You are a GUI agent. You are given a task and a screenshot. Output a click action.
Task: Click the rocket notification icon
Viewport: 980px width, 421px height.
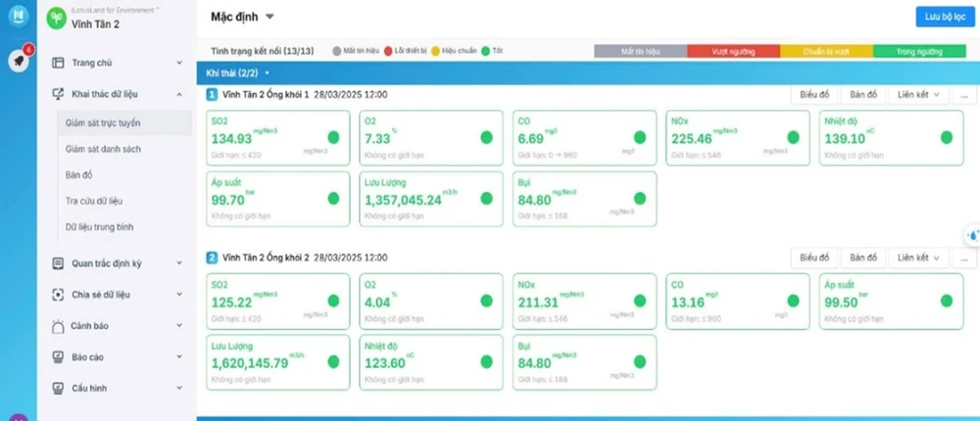(19, 60)
